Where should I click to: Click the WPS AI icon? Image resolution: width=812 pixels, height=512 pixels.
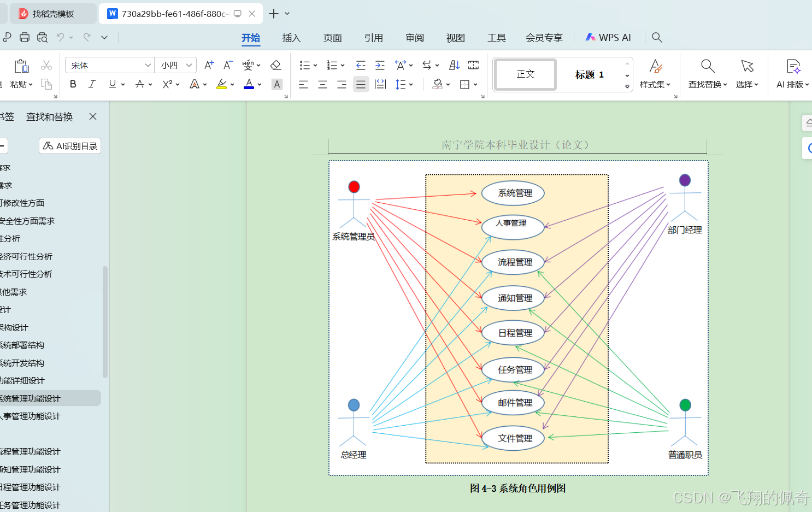[x=591, y=37]
